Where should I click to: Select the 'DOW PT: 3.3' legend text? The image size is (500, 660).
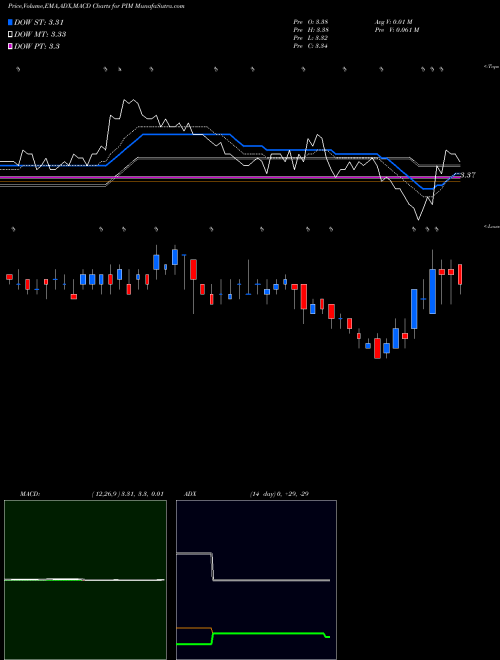(x=37, y=46)
